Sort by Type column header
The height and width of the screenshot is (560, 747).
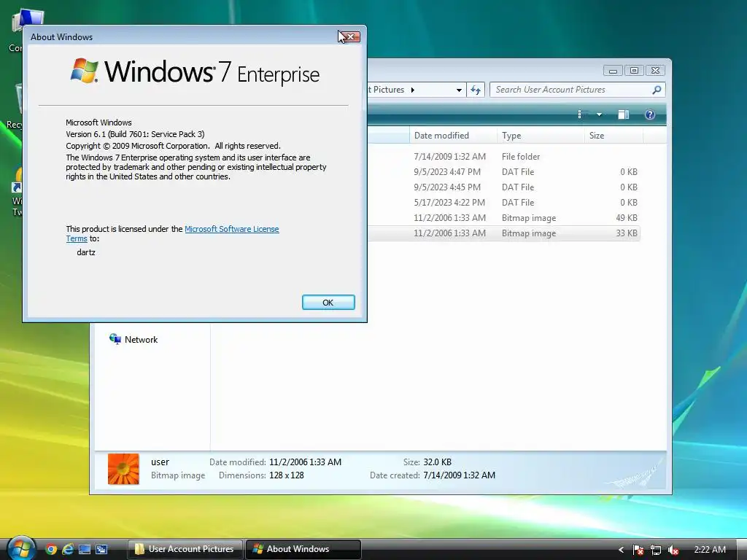click(541, 135)
